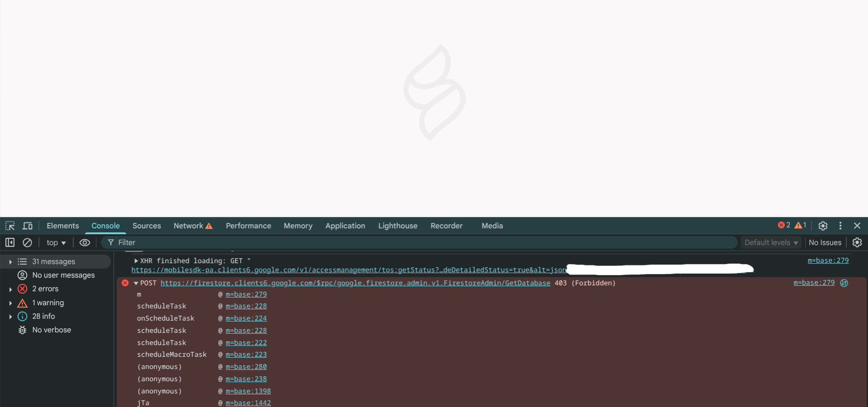Open m=base:279 source link on XHR row
The height and width of the screenshot is (407, 868).
coord(828,260)
